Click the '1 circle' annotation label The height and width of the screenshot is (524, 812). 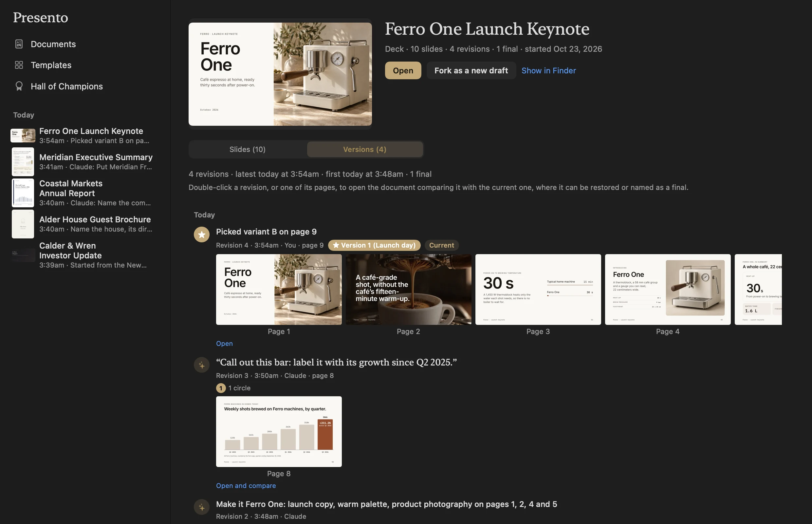point(239,388)
